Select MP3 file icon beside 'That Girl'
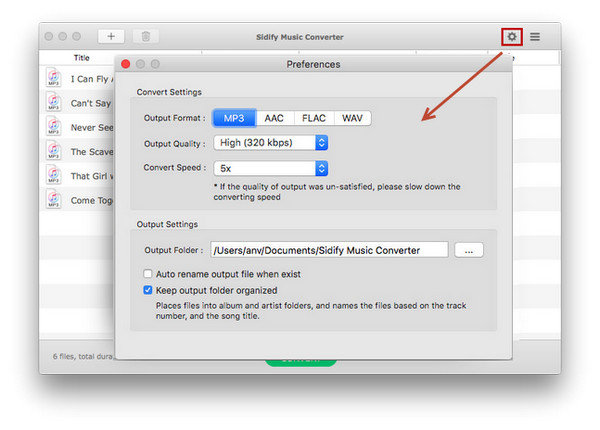Screen dimensions: 600x430 point(54,175)
